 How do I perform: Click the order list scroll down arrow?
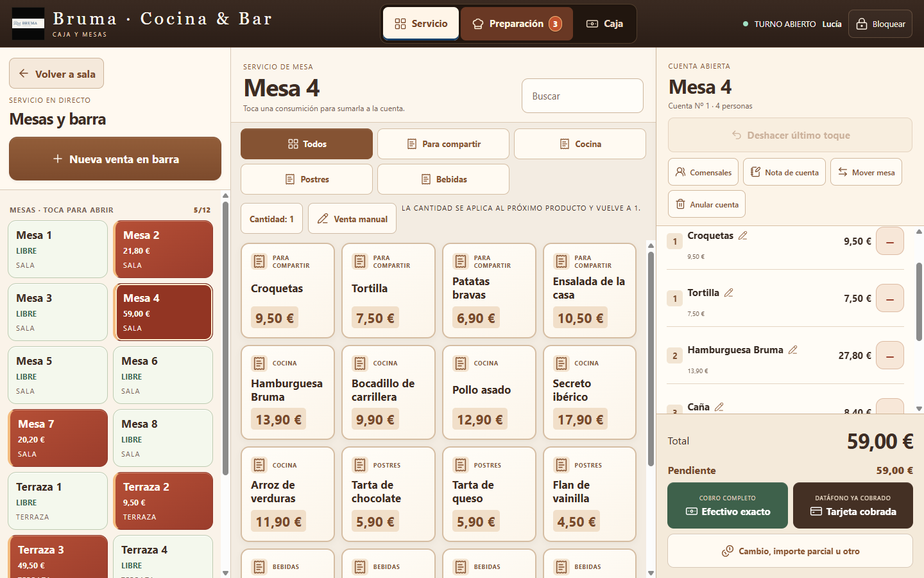pos(919,408)
